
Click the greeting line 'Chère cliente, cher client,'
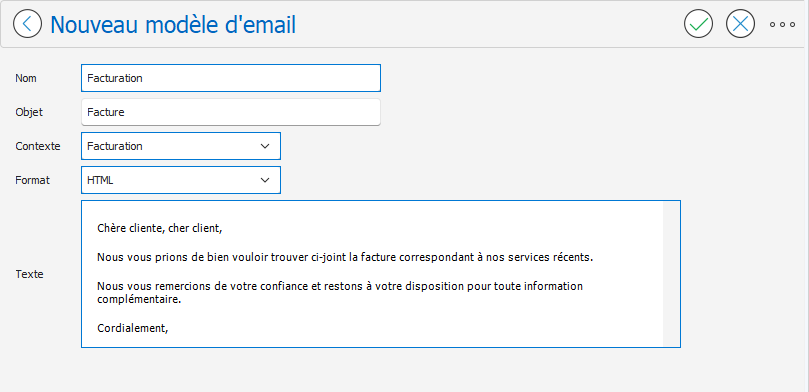[159, 228]
